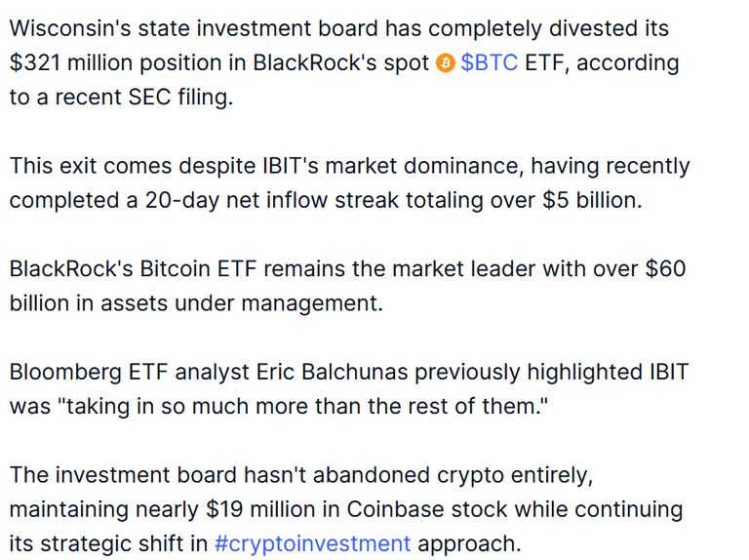Click the "SEC filing" text
This screenshot has height=560, width=749.
180,97
